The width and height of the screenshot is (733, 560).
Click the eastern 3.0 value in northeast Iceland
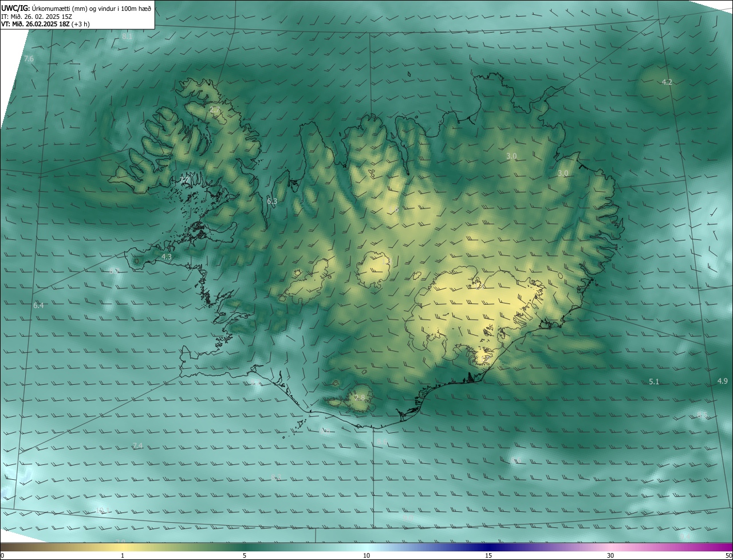[563, 173]
